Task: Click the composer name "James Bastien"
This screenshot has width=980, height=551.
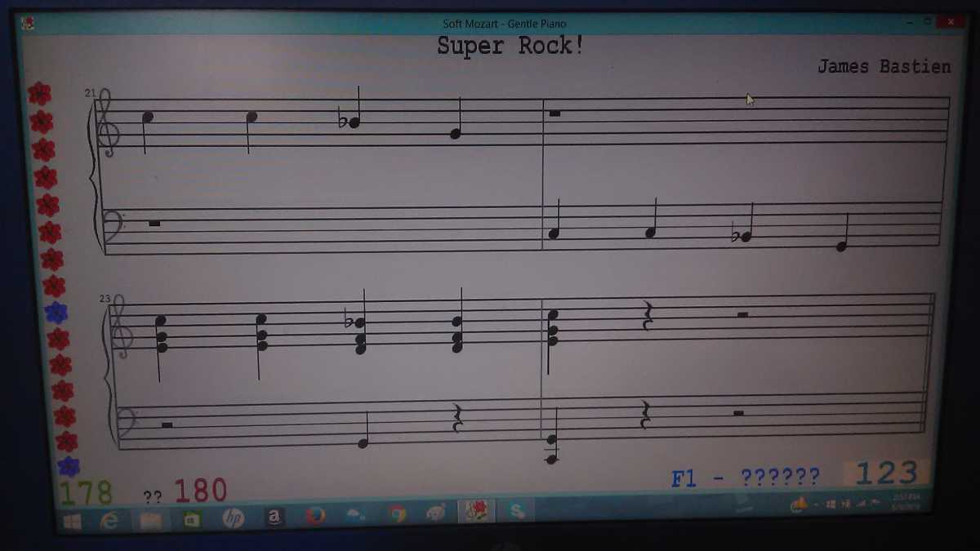Action: point(884,66)
